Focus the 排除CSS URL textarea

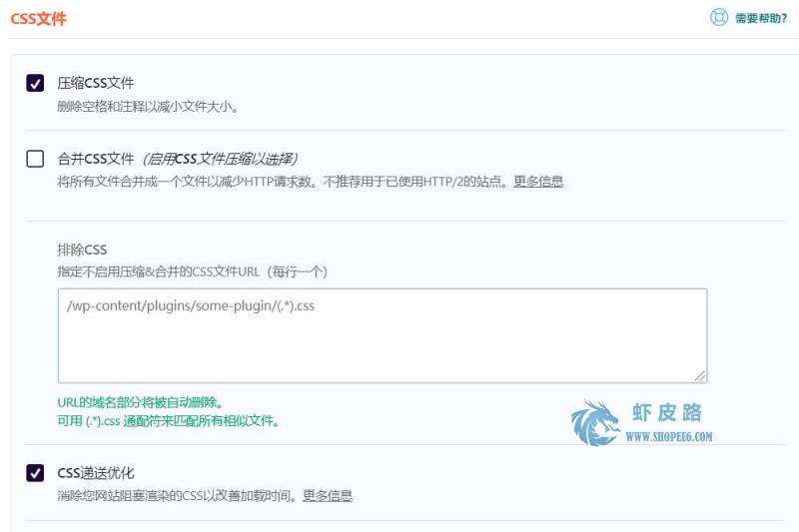pos(383,335)
